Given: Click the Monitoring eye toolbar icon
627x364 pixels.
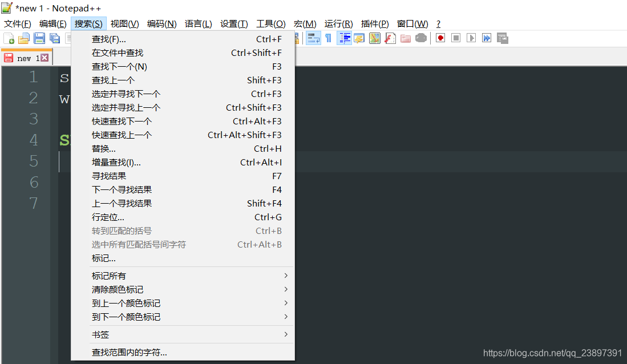Looking at the screenshot, I should pyautogui.click(x=420, y=38).
